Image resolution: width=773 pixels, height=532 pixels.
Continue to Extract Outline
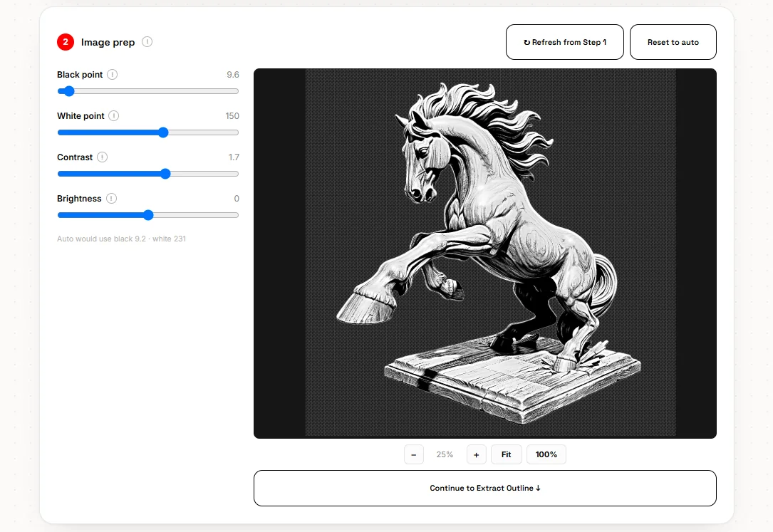coord(485,488)
